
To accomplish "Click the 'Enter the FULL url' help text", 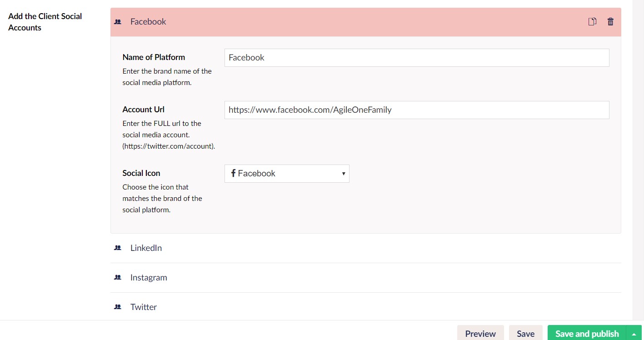I will click(169, 135).
